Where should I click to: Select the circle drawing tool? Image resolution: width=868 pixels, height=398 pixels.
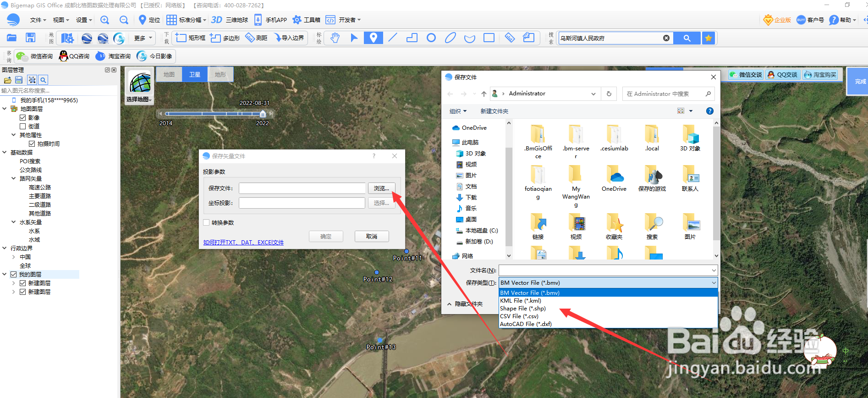[431, 38]
